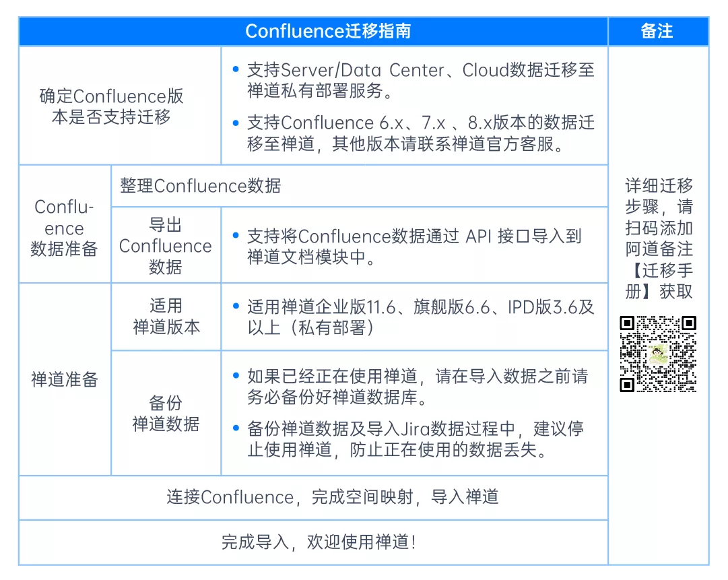Click the bullet listing 企业版11.6 and 旗舰版6.6
Viewport: 728px width, 580px height.
coord(414,317)
